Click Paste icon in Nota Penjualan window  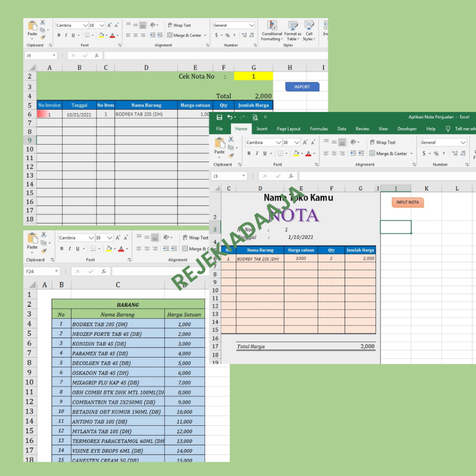219,143
